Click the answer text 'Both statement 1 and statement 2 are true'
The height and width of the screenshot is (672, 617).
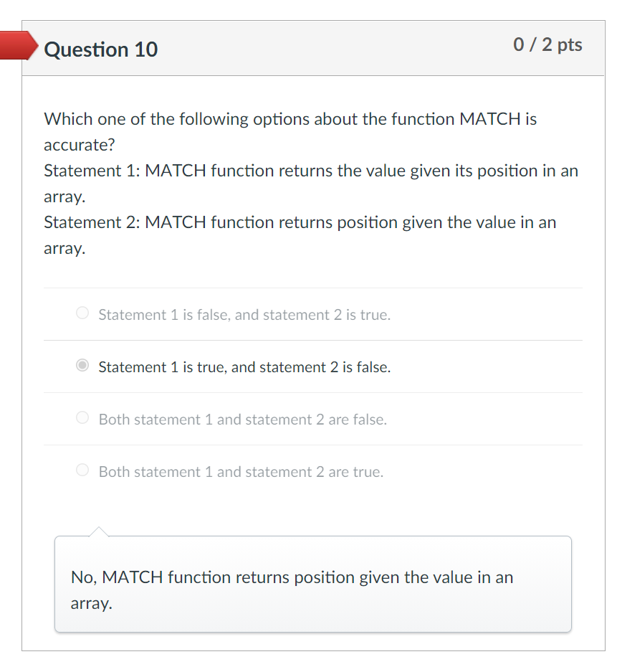pyautogui.click(x=240, y=471)
